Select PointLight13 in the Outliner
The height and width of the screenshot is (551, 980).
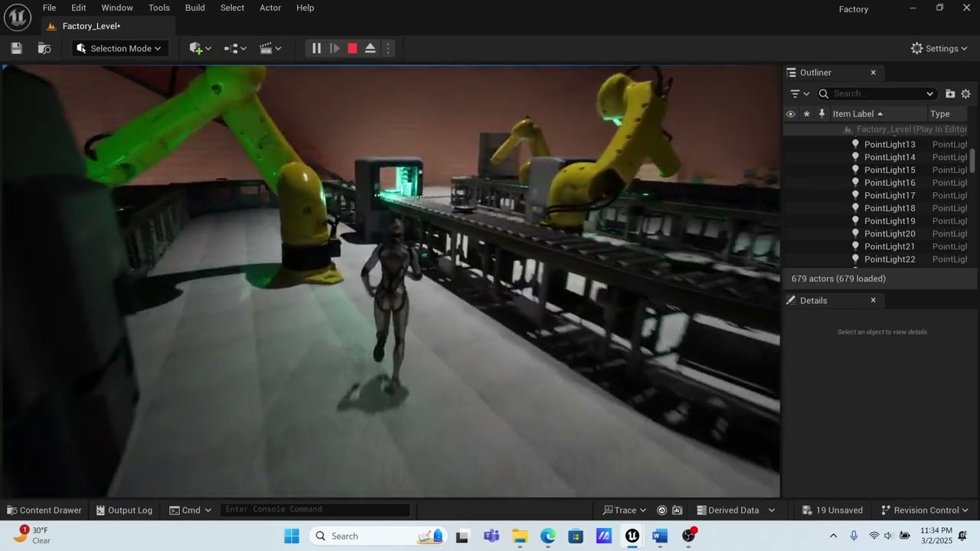pos(877,145)
